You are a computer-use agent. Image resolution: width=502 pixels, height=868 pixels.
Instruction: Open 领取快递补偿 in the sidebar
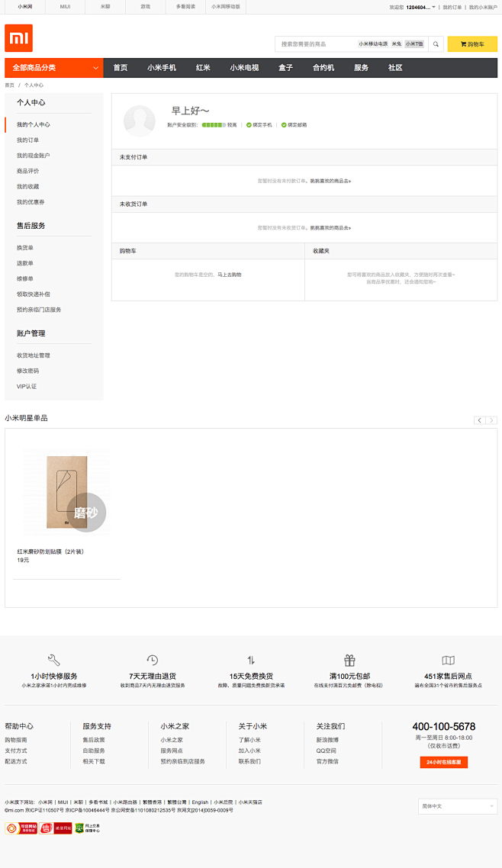click(34, 294)
